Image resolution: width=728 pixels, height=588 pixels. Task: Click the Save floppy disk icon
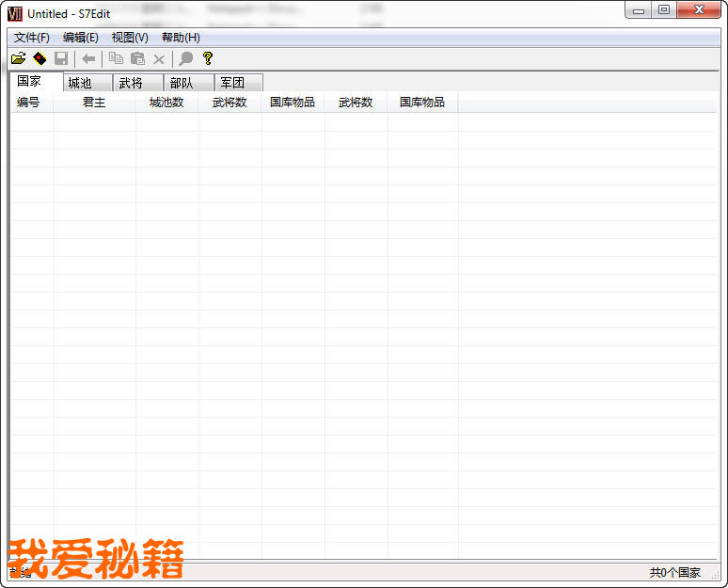click(61, 58)
